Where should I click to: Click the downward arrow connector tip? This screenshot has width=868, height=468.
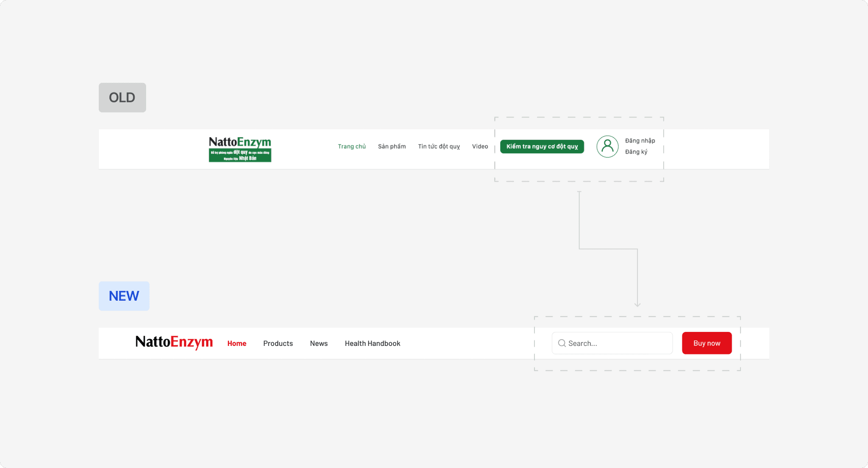point(637,305)
